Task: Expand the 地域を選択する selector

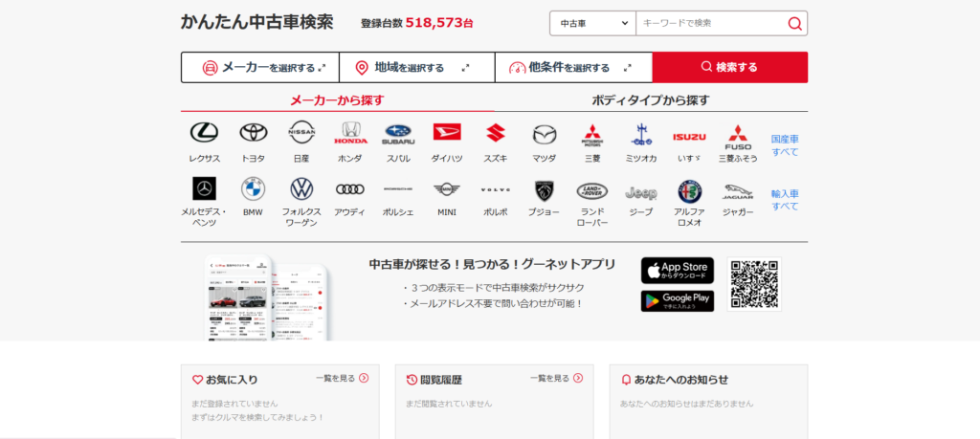Action: tap(416, 68)
